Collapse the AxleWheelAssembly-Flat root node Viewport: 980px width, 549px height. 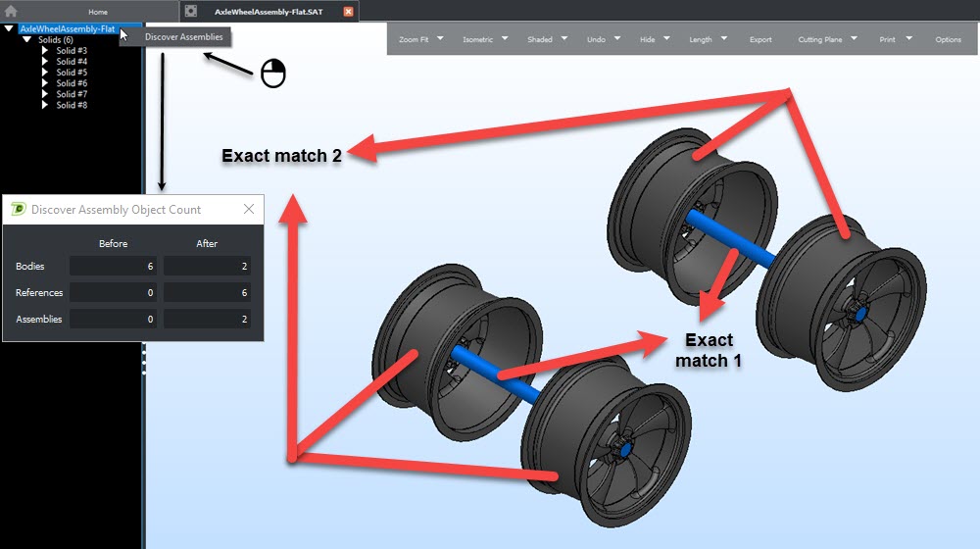point(10,29)
